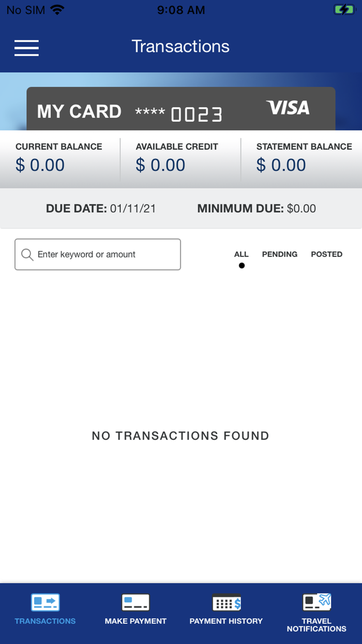
Task: Tap the Wi-Fi status icon
Action: pos(56,9)
